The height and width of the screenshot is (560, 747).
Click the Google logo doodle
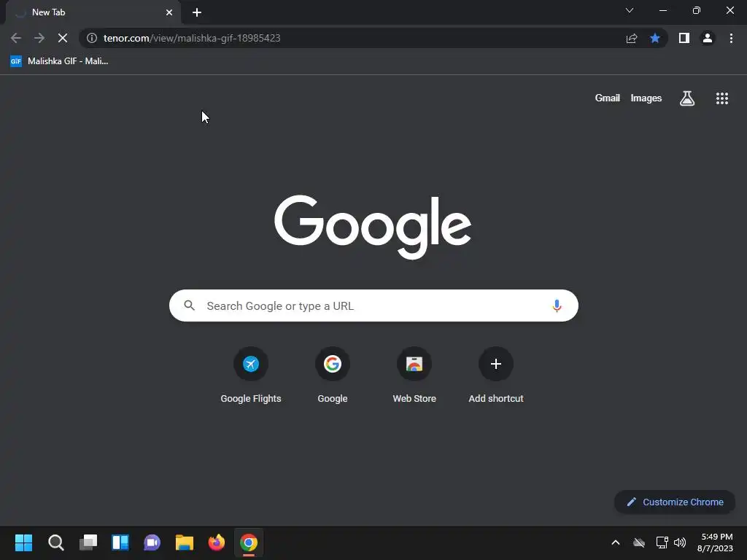pos(373,227)
